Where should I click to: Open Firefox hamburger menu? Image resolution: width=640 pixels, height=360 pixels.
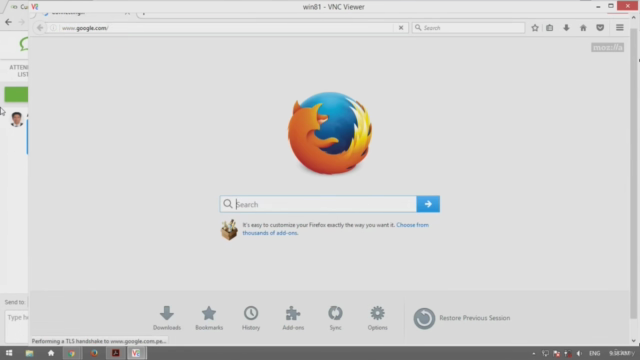620,28
